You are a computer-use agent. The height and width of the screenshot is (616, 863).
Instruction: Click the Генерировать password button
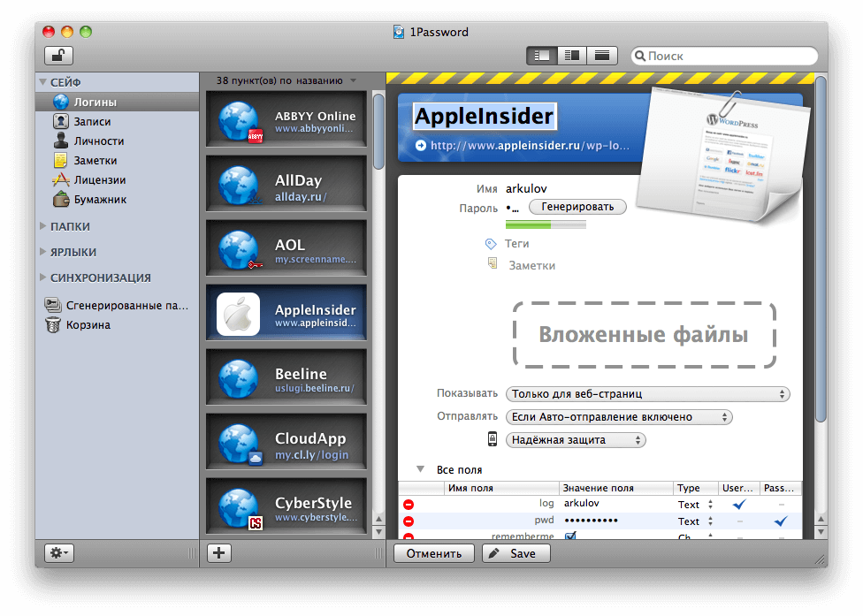click(577, 207)
